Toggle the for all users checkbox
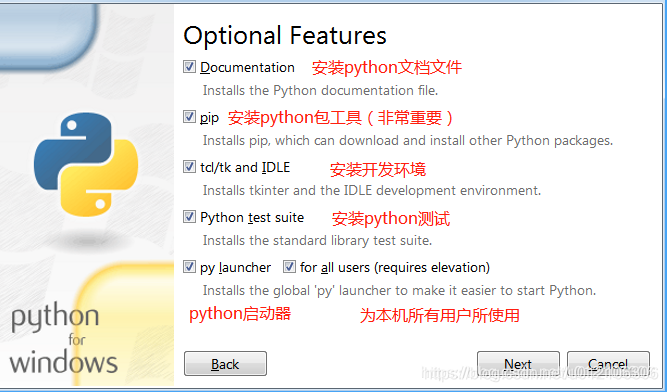Screen dimensions: 668x392 pyautogui.click(x=289, y=267)
